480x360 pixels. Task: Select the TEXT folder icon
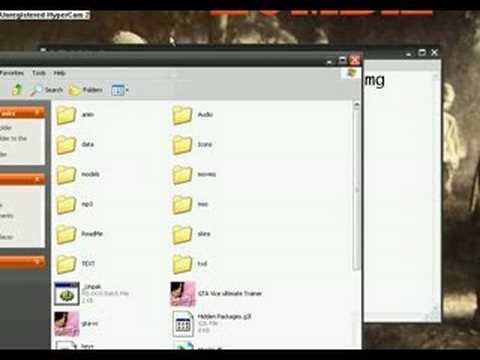66,264
